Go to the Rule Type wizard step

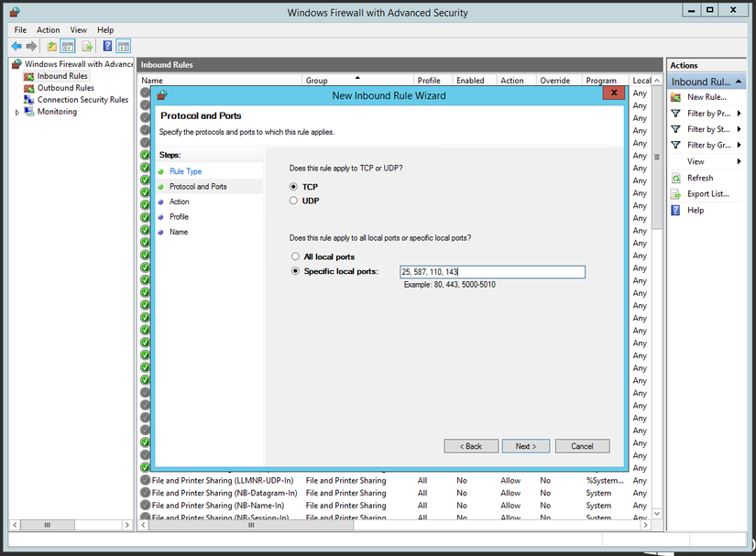(186, 171)
